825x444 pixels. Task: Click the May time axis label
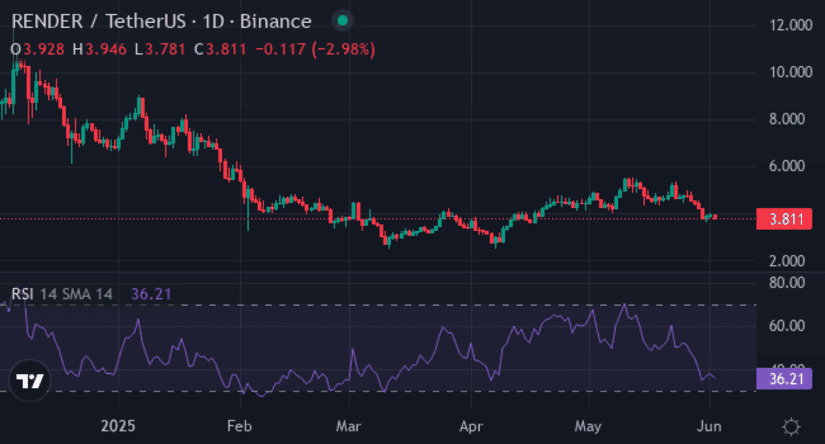click(x=588, y=426)
